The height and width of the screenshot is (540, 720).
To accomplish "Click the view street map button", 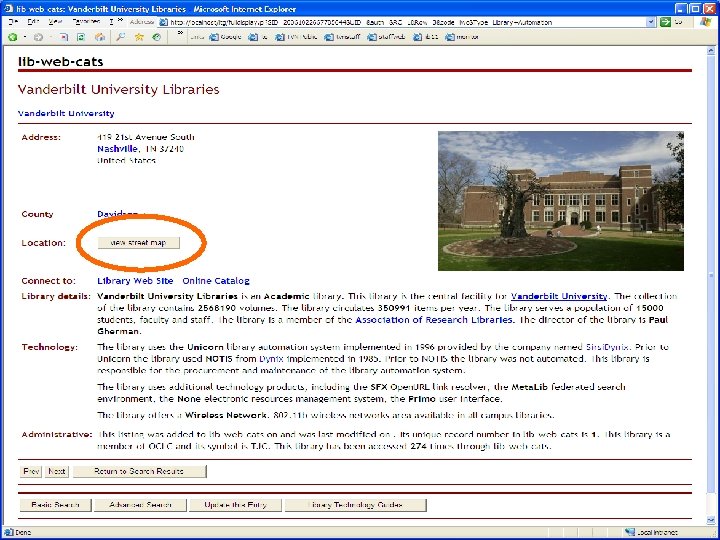I will tap(139, 243).
